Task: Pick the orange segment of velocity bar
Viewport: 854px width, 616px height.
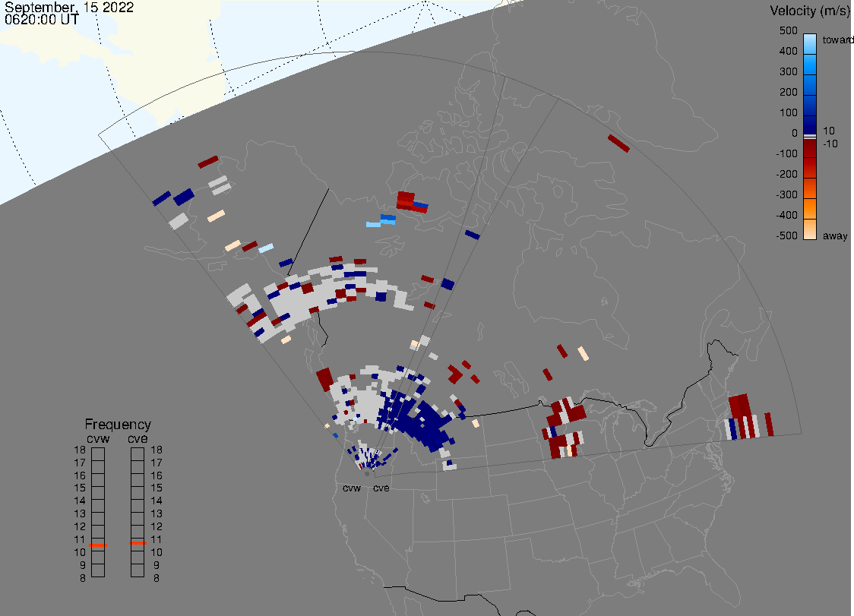Action: (810, 208)
